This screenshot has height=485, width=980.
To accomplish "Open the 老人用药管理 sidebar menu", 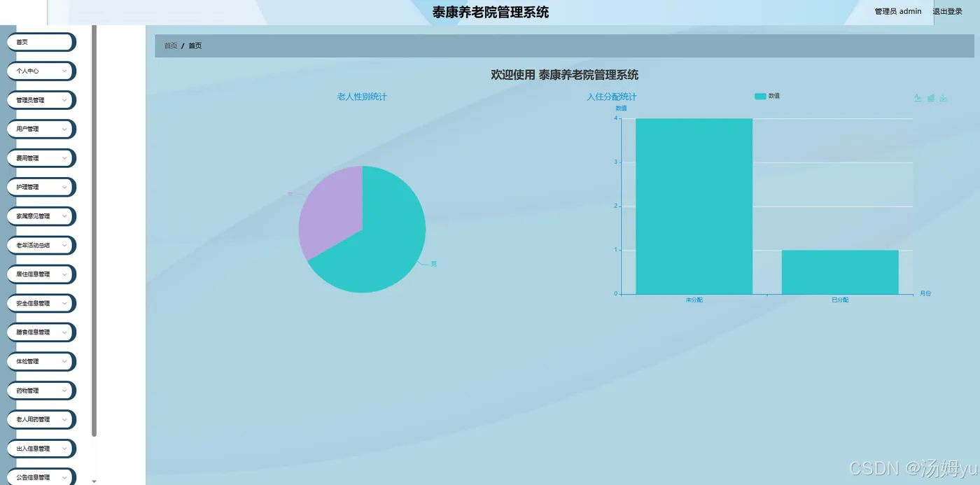I will point(41,420).
